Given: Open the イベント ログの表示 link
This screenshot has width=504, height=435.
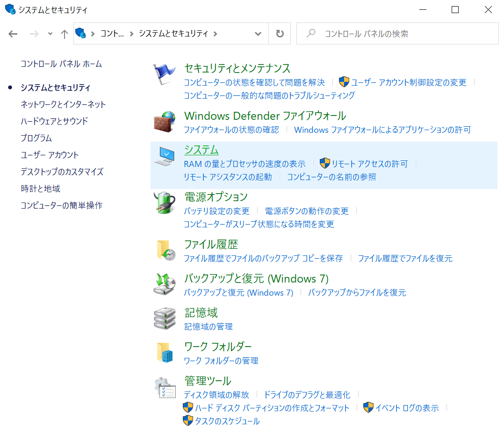Looking at the screenshot, I should pos(407,408).
